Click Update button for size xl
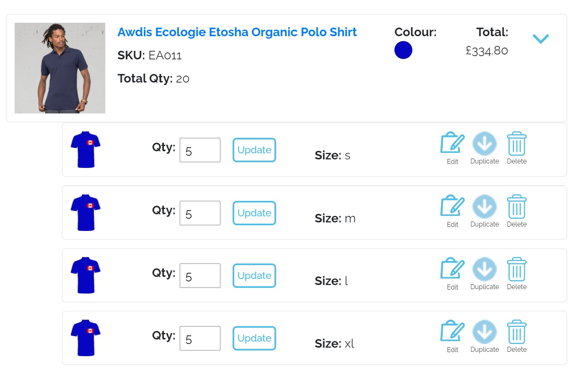This screenshot has width=588, height=370. click(254, 338)
